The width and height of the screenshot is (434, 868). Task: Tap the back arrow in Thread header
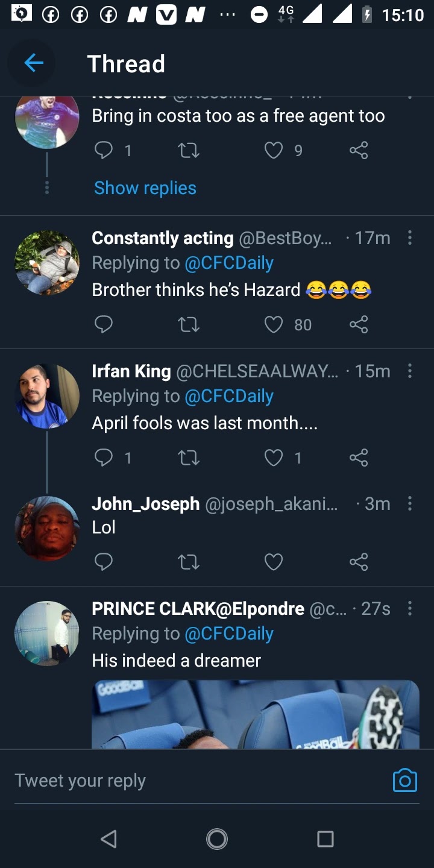coord(34,63)
